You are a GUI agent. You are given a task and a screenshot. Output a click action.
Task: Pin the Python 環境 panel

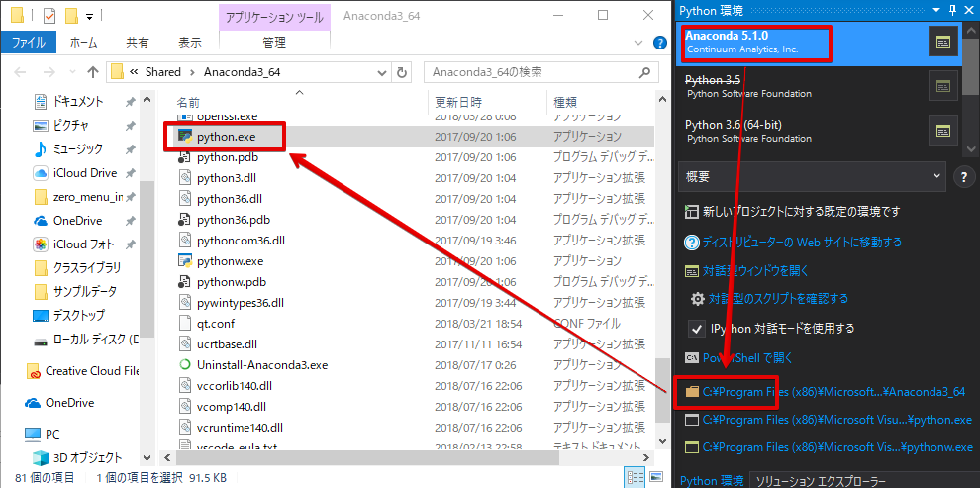(x=952, y=9)
